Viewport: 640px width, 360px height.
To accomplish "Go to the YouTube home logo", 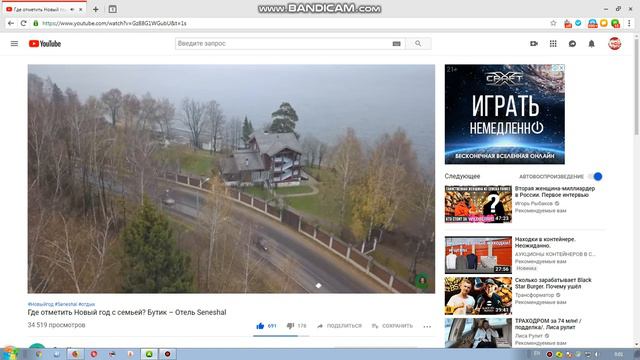I will pyautogui.click(x=45, y=44).
